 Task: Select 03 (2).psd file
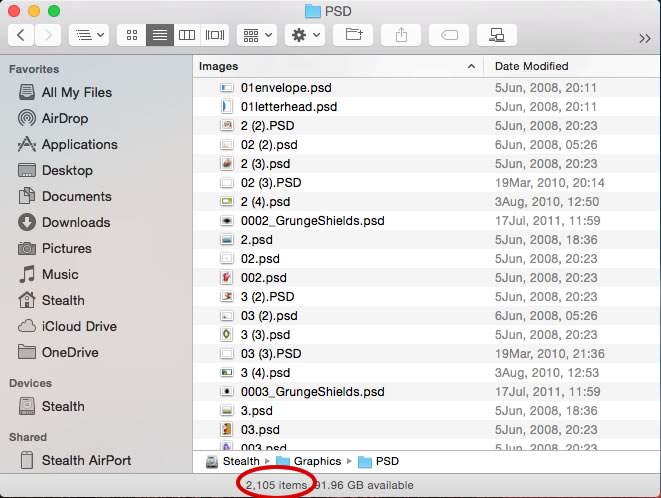[427, 315]
